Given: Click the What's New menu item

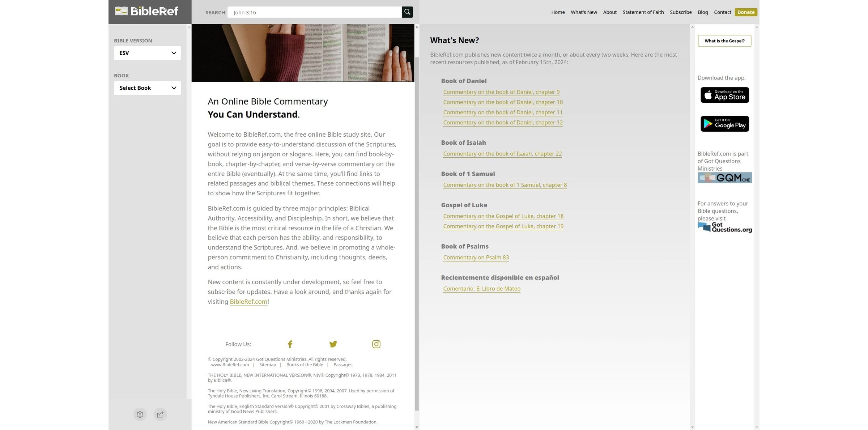Looking at the screenshot, I should coord(584,12).
